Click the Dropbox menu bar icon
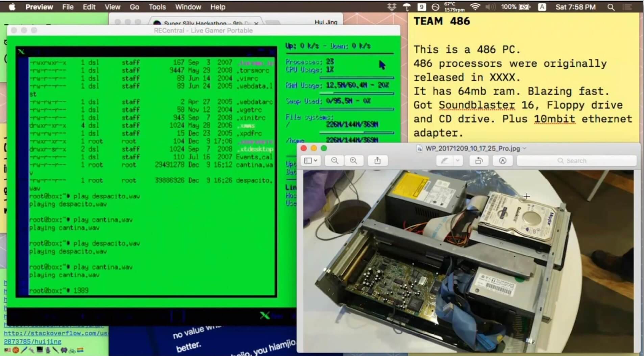 point(392,7)
